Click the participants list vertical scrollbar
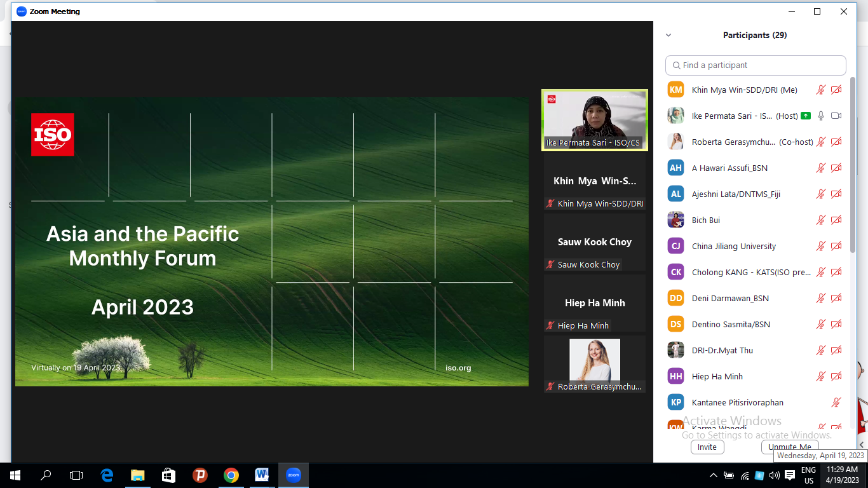868x488 pixels. coord(853,165)
